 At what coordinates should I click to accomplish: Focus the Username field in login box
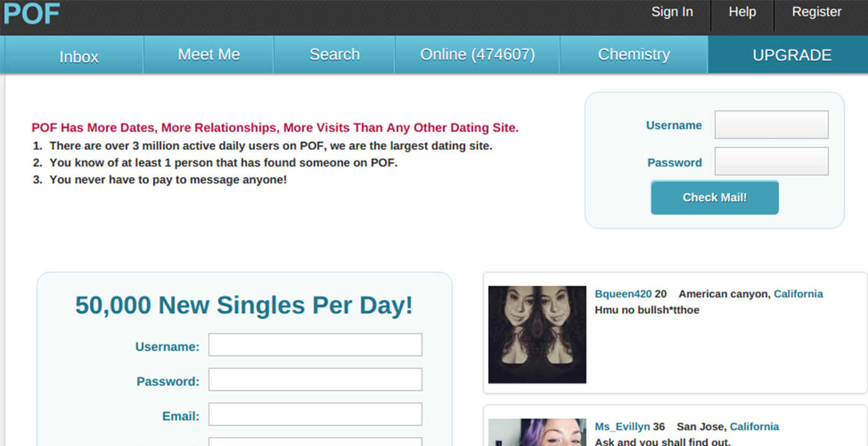point(771,125)
